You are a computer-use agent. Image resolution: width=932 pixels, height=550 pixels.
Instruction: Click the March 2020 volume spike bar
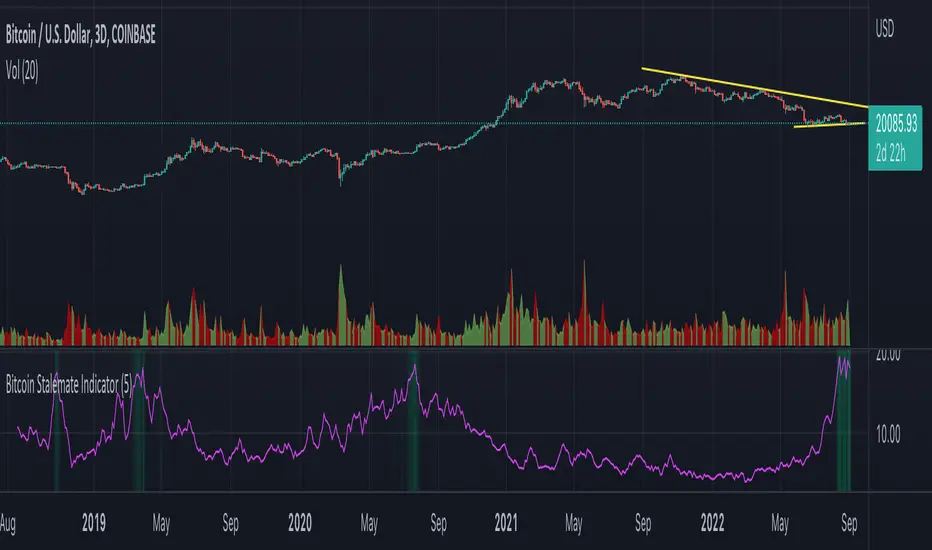pos(341,306)
